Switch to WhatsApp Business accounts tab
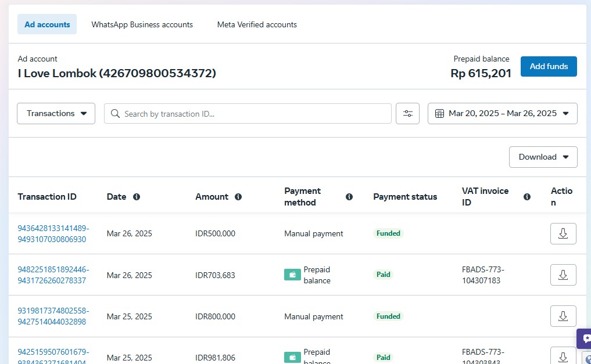Viewport: 591px width, 364px height. 142,24
